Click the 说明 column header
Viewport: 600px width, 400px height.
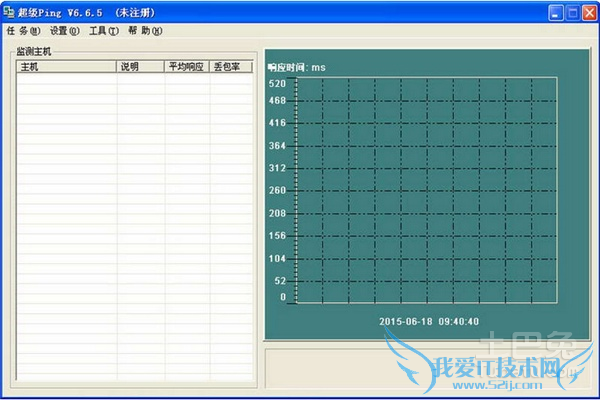click(140, 67)
